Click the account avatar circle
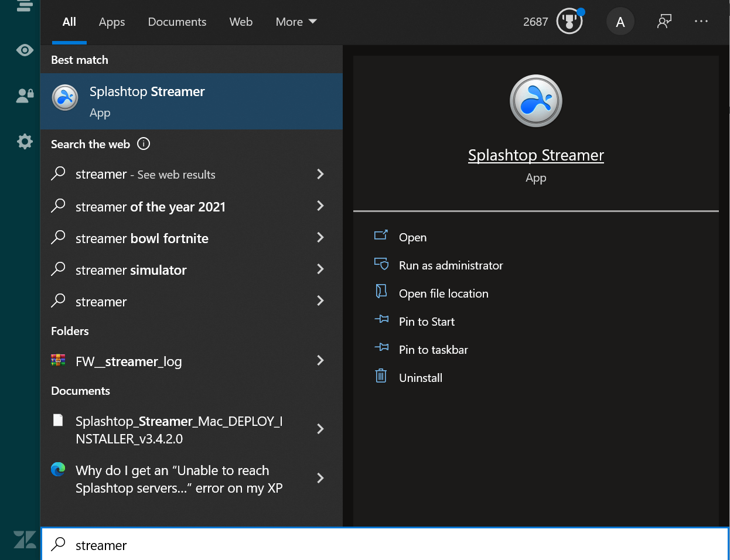 pos(620,21)
